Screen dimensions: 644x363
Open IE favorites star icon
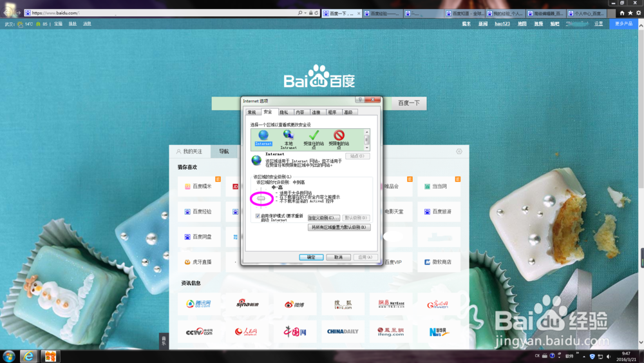point(630,13)
